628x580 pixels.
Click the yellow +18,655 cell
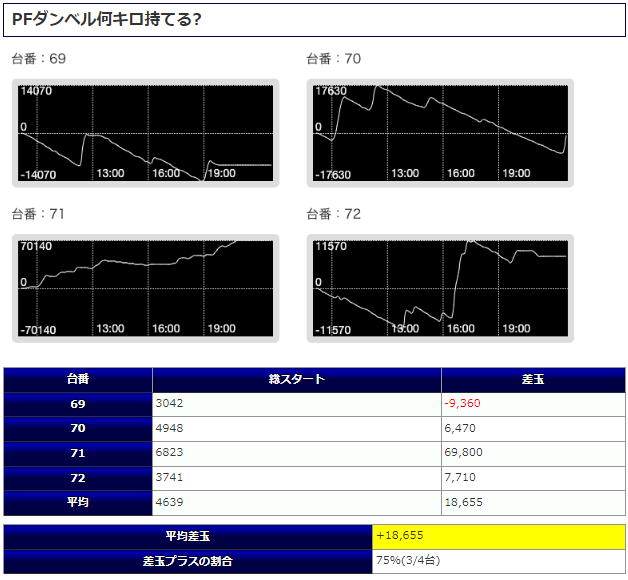tap(499, 537)
